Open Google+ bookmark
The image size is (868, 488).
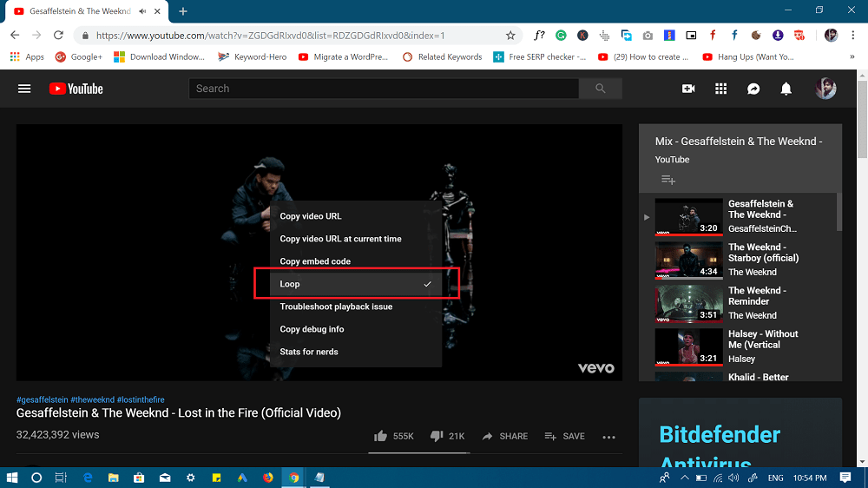79,57
